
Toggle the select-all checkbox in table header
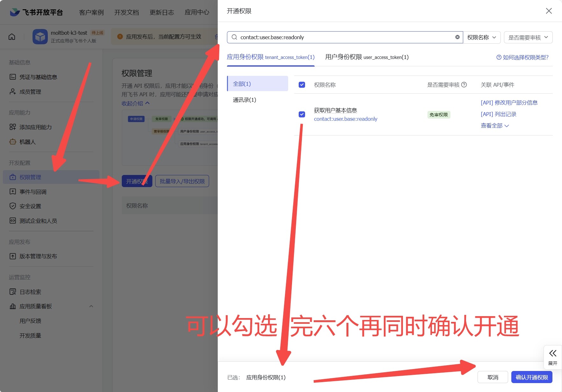[x=302, y=85]
